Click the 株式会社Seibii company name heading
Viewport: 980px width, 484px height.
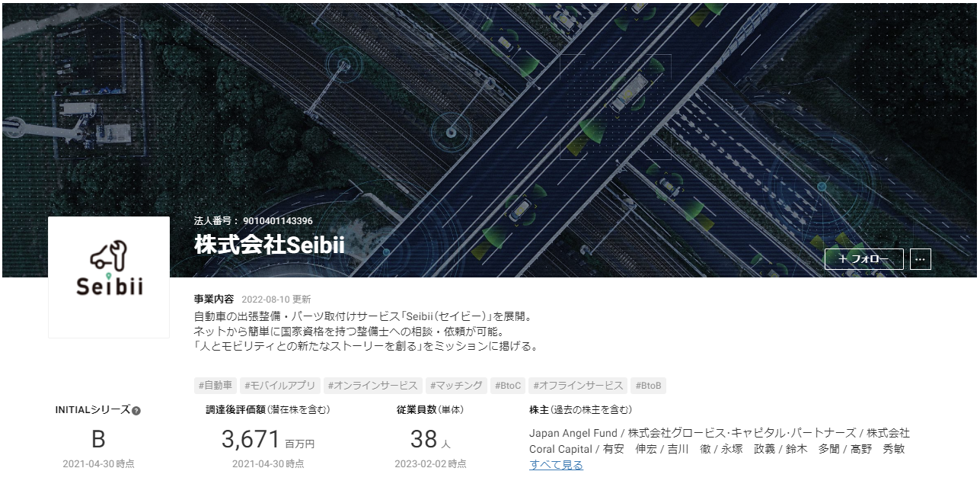point(270,245)
